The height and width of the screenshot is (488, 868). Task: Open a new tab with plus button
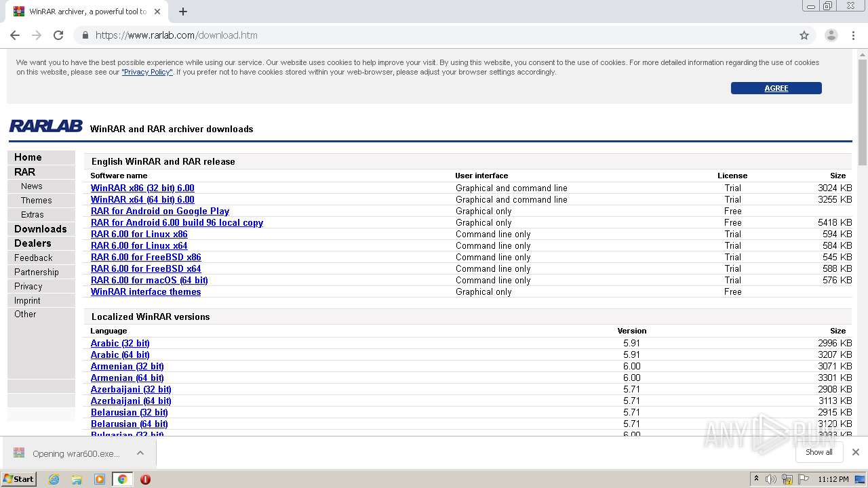click(x=183, y=12)
